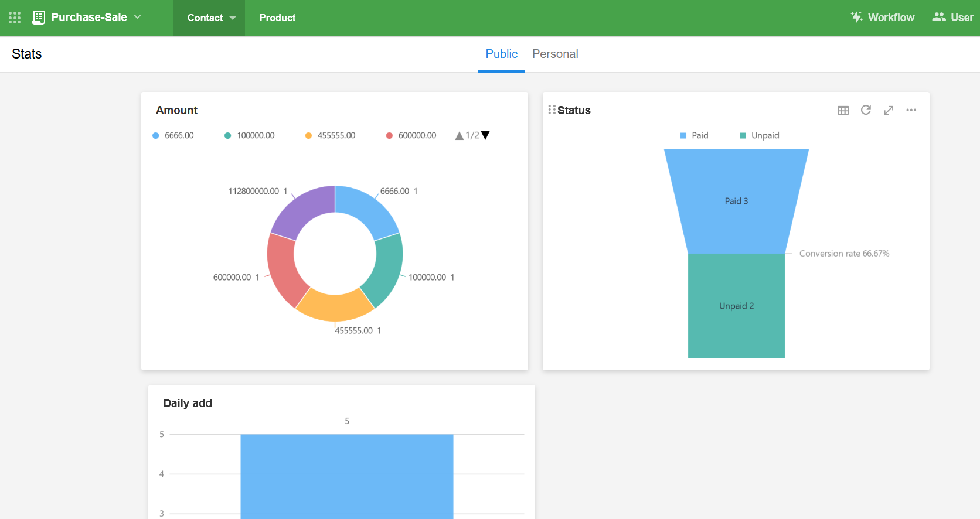Toggle the 6666.00 legend item

tap(173, 135)
